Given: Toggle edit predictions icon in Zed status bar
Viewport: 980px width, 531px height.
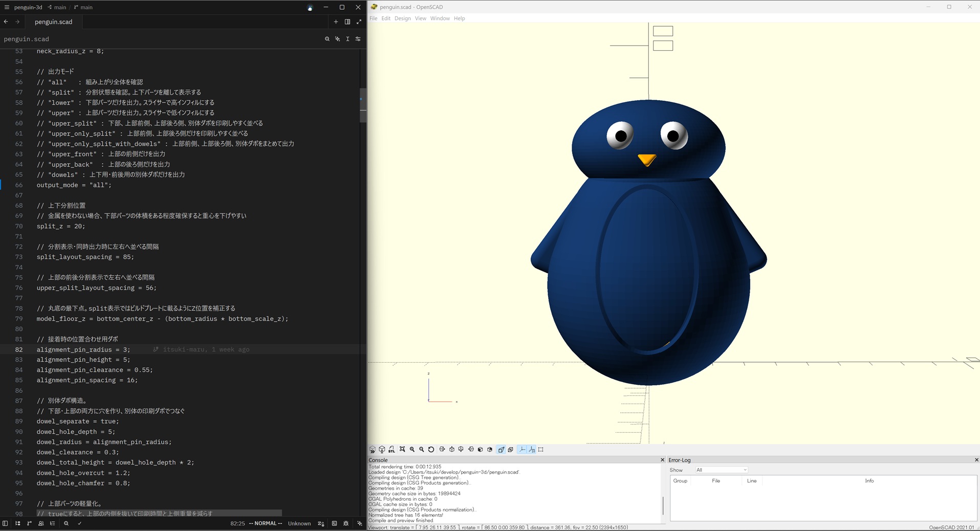Looking at the screenshot, I should pyautogui.click(x=321, y=523).
